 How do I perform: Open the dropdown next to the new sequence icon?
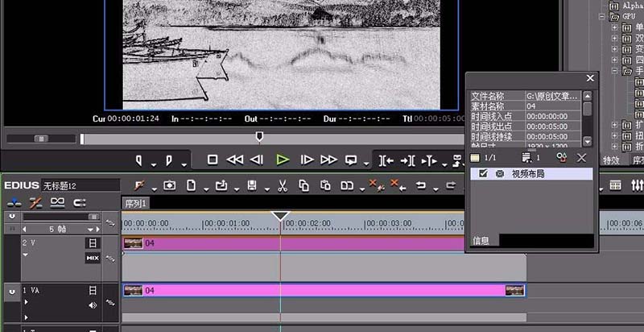206,190
